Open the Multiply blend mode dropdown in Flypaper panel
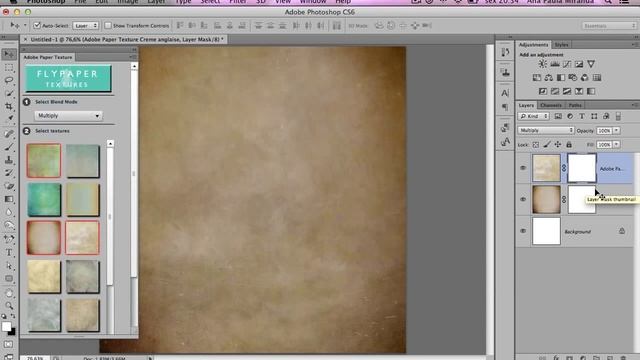The height and width of the screenshot is (360, 640). click(68, 116)
